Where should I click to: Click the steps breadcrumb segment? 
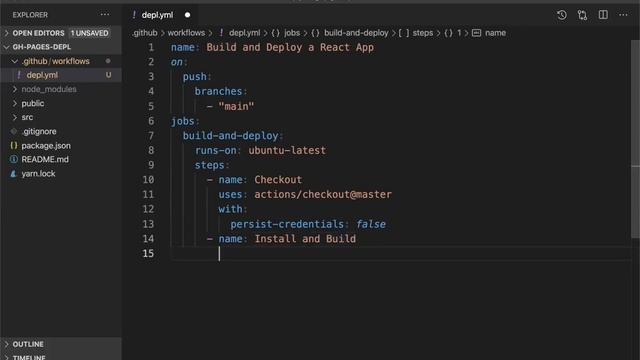[422, 33]
